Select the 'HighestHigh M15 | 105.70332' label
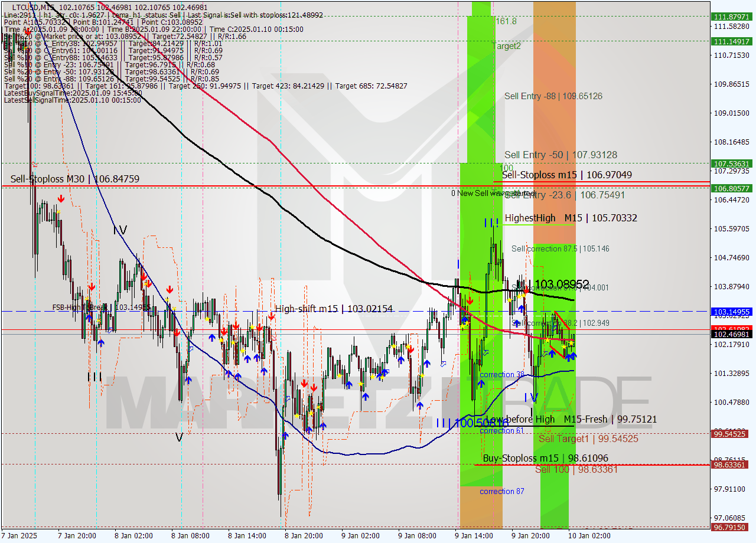756x543 pixels. pos(571,218)
